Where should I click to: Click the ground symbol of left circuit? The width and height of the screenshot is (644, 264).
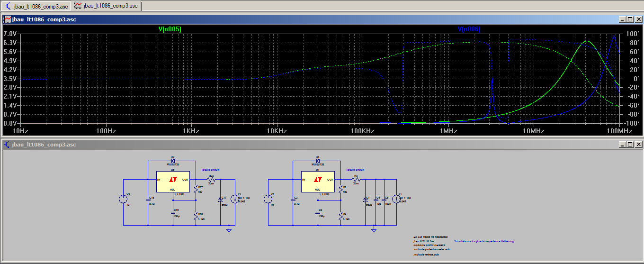point(229,230)
